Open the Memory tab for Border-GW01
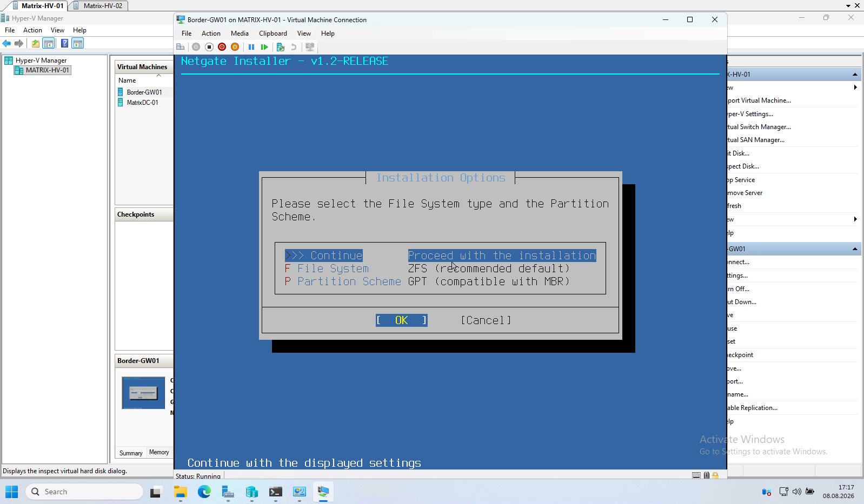 (x=159, y=452)
